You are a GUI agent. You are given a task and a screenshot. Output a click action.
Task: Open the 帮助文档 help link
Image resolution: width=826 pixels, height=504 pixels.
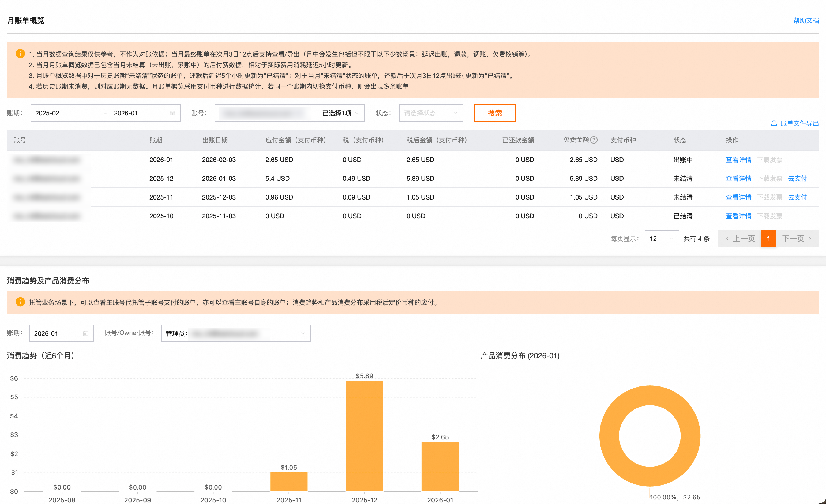pos(806,20)
